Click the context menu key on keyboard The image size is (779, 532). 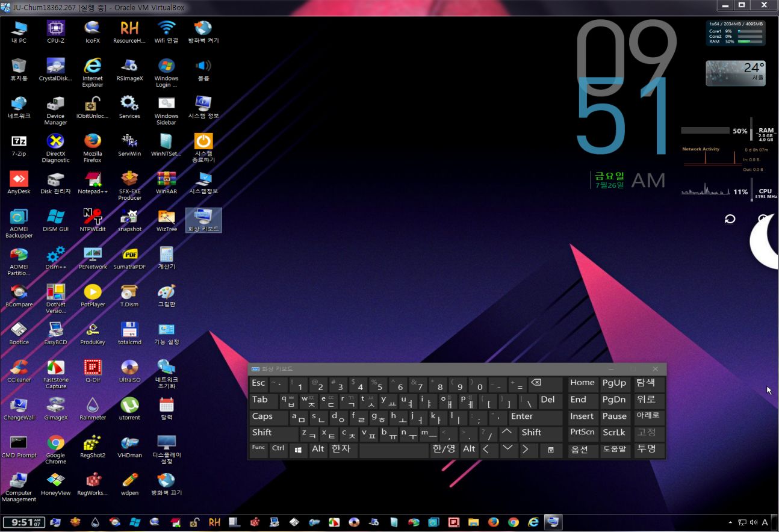tap(550, 450)
